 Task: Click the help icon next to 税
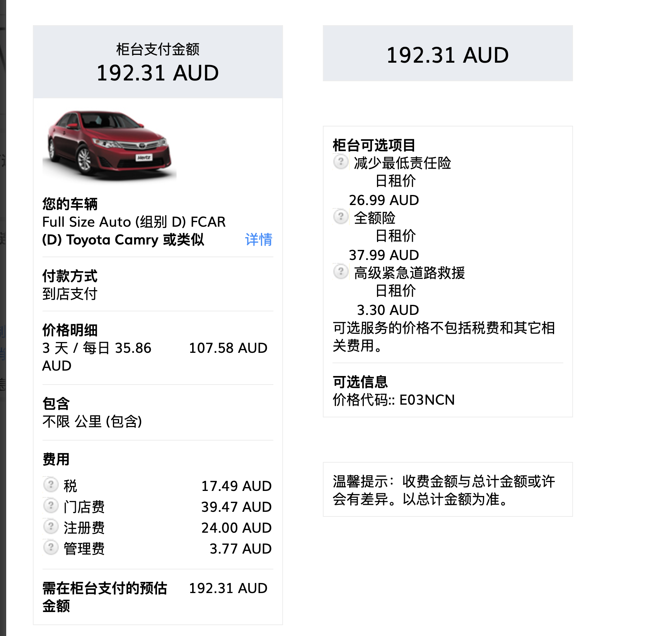click(x=51, y=484)
